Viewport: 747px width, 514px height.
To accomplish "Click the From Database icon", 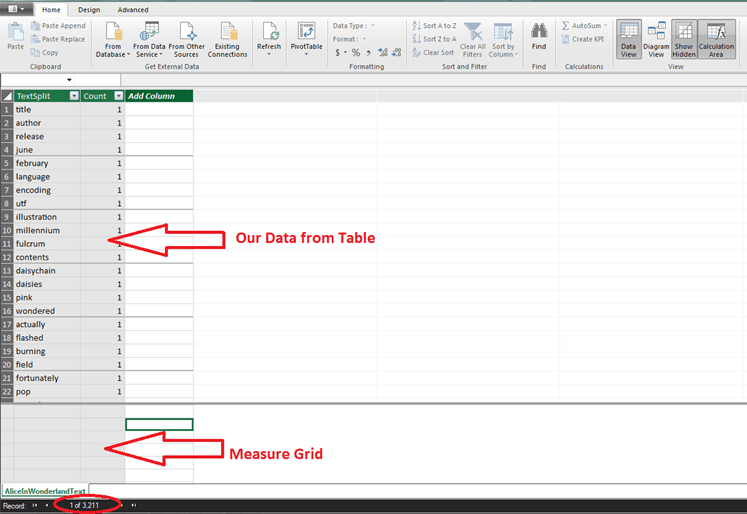I will click(113, 34).
